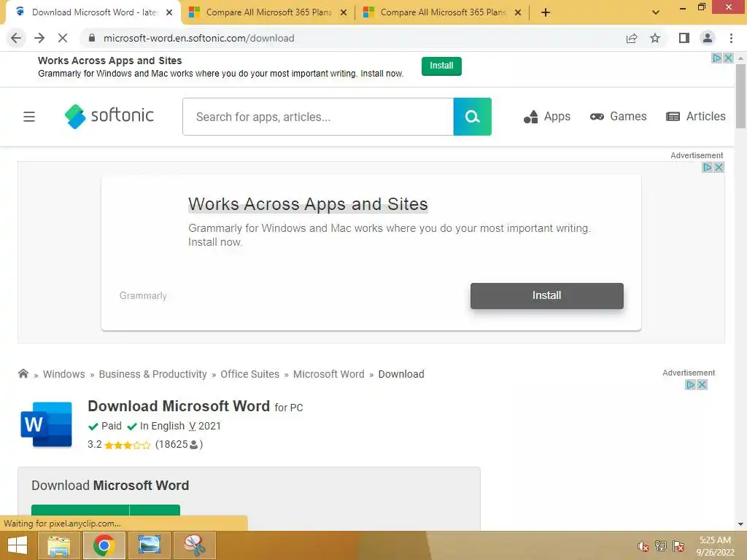
Task: Open the Softonic hamburger menu
Action: point(29,117)
